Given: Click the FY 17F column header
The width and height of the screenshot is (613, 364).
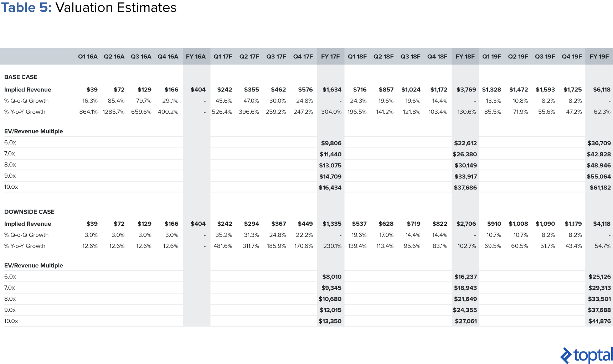Looking at the screenshot, I should coord(330,57).
